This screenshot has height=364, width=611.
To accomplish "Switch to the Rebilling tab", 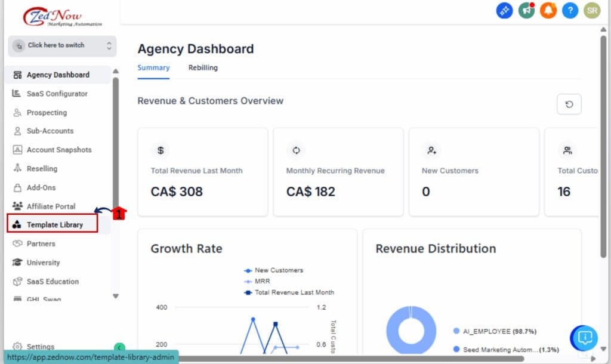I will (203, 68).
